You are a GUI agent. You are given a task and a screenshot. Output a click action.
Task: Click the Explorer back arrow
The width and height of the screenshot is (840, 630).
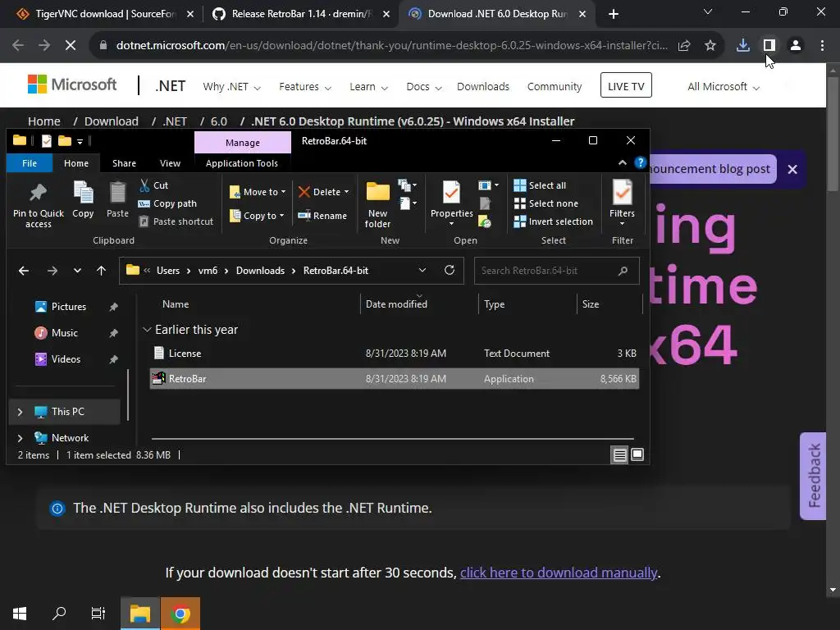[24, 271]
